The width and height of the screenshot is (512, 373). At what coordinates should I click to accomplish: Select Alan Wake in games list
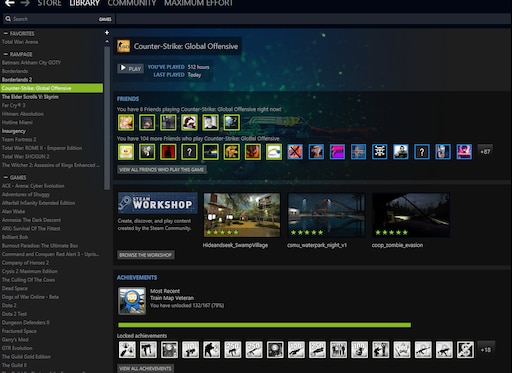click(13, 211)
